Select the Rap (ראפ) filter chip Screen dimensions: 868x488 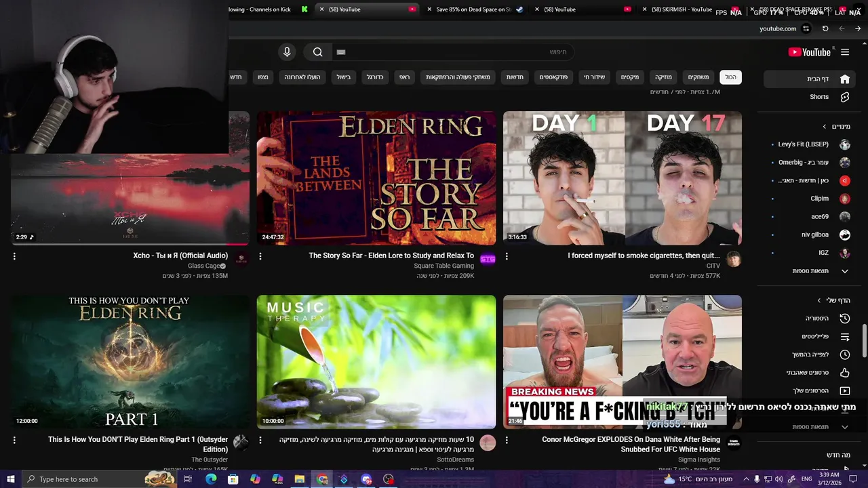(404, 77)
